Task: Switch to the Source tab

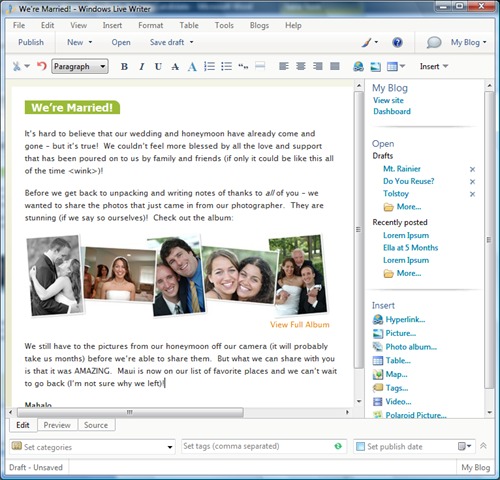Action: tap(96, 425)
